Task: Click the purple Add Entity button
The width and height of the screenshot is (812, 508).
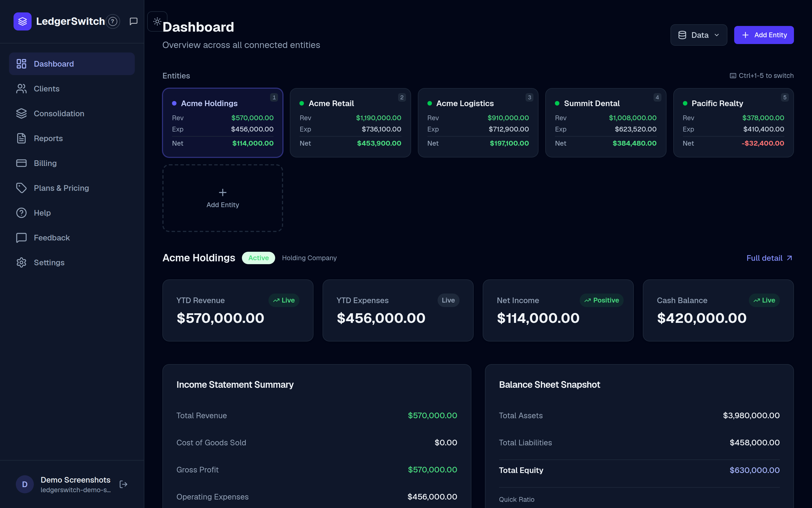Action: click(x=764, y=35)
